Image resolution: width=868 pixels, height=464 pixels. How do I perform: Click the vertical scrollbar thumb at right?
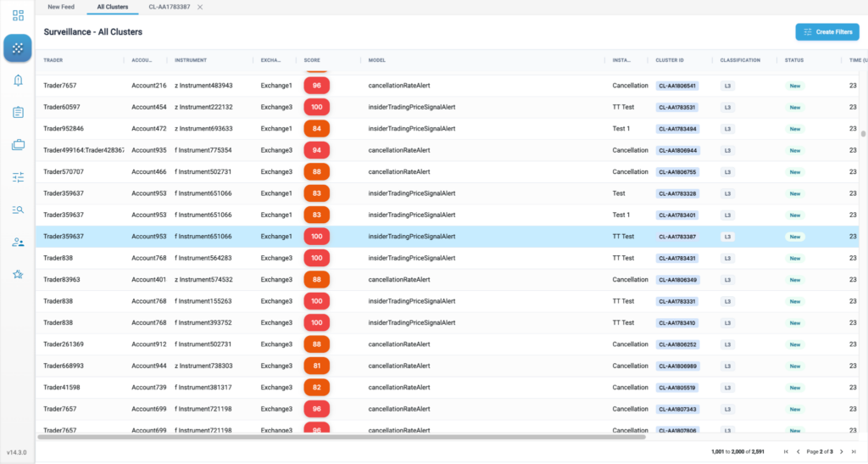click(863, 133)
